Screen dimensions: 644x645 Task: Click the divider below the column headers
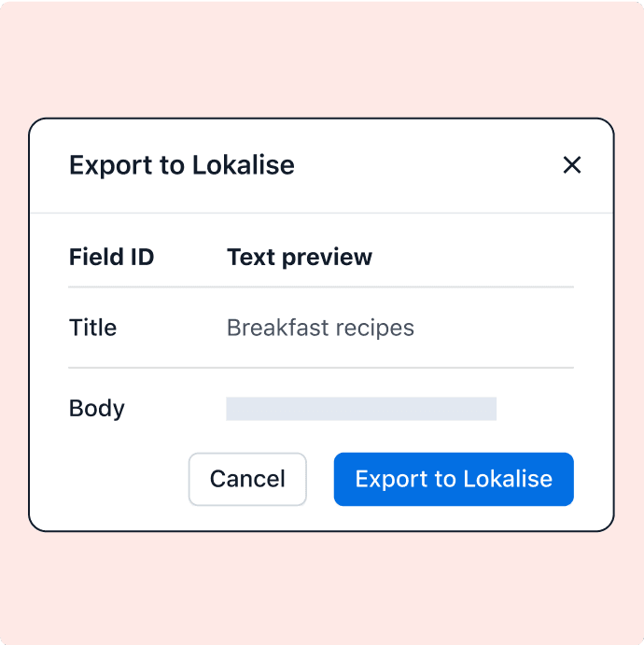[322, 287]
